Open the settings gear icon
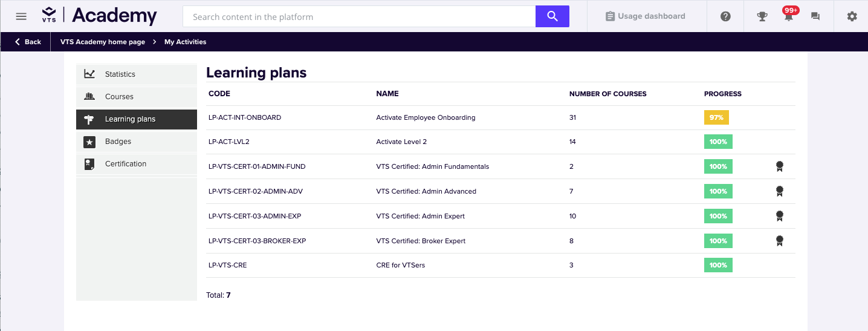868x331 pixels. 852,16
